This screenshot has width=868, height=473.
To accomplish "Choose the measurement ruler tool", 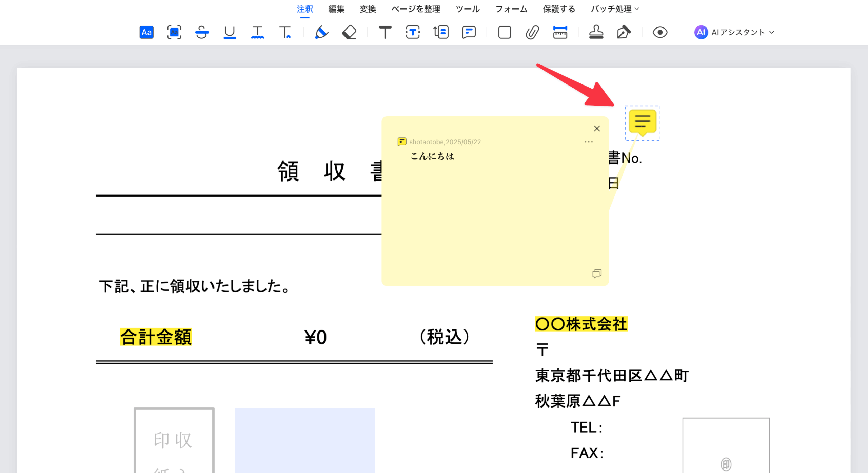I will point(560,32).
